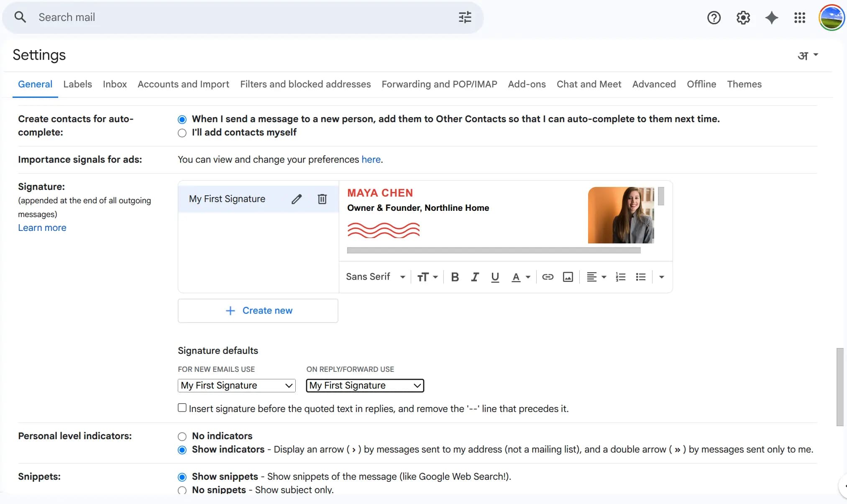Open text size options in signature toolbar

(x=427, y=277)
